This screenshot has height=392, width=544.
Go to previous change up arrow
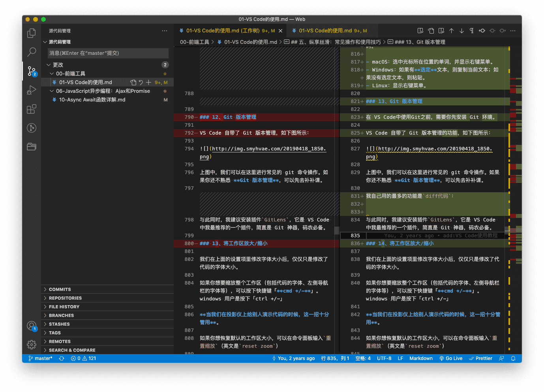451,31
